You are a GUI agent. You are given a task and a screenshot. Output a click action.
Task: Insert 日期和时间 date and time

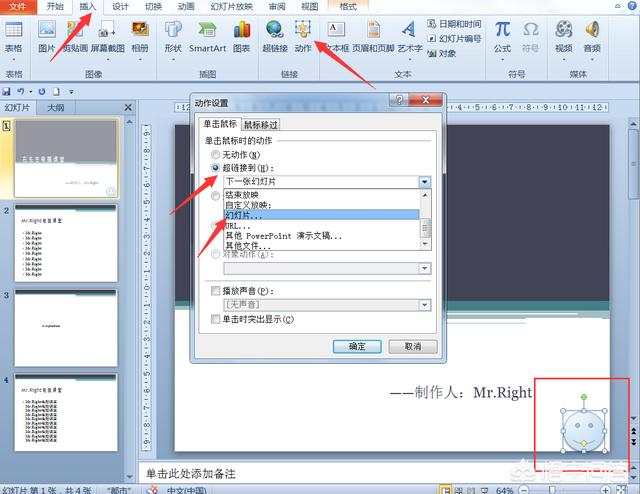point(454,24)
